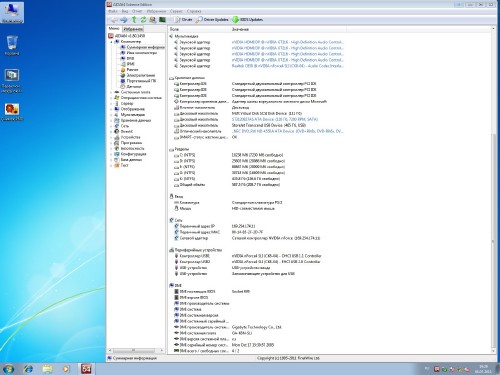This screenshot has width=500, height=375.
Task: Click the horizontal scrollbar under the tree
Action: pyautogui.click(x=135, y=350)
